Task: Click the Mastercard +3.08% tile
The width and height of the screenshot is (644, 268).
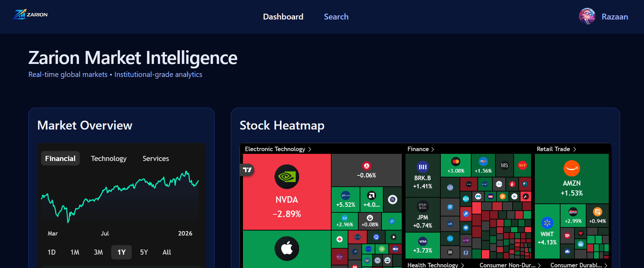Action: (x=456, y=165)
